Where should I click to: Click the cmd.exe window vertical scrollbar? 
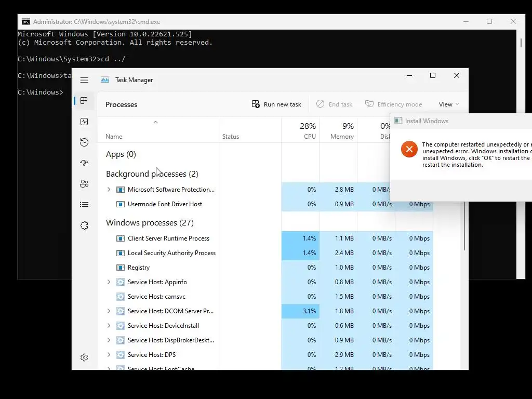521,153
